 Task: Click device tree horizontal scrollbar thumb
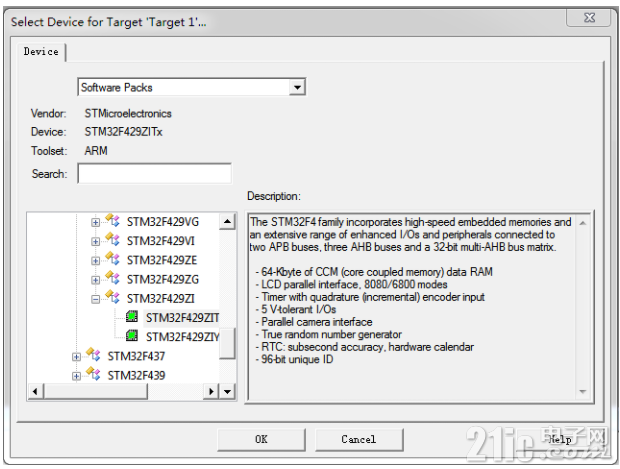coord(95,391)
